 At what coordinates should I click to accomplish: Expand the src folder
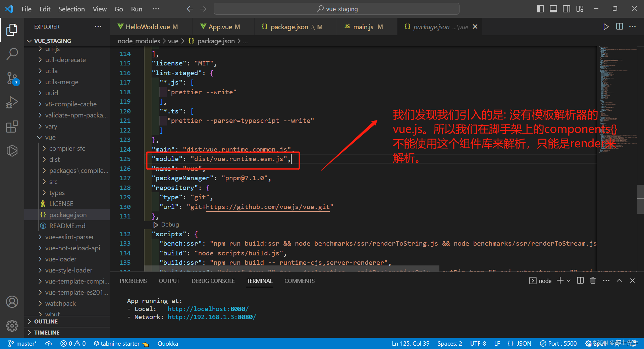coord(67,182)
